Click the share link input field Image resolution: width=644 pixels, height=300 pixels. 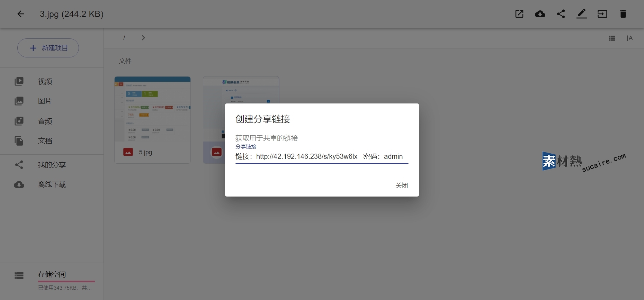[322, 156]
